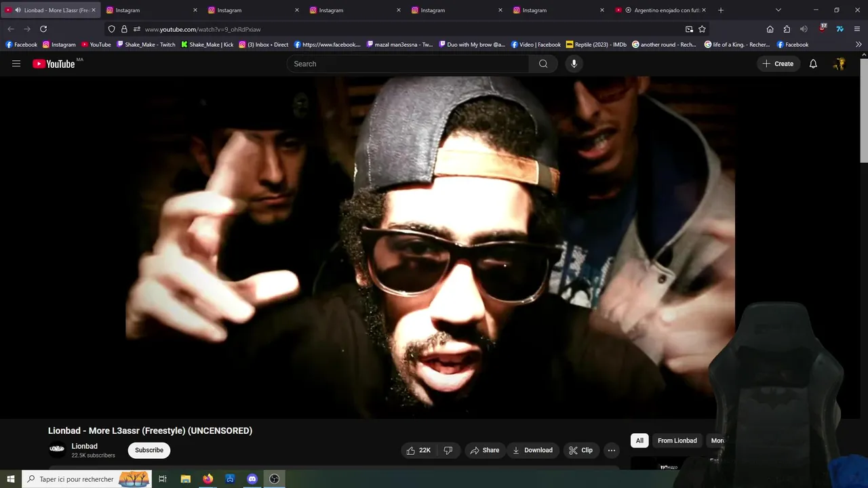The height and width of the screenshot is (488, 868).
Task: Open a new browser tab
Action: click(721, 10)
